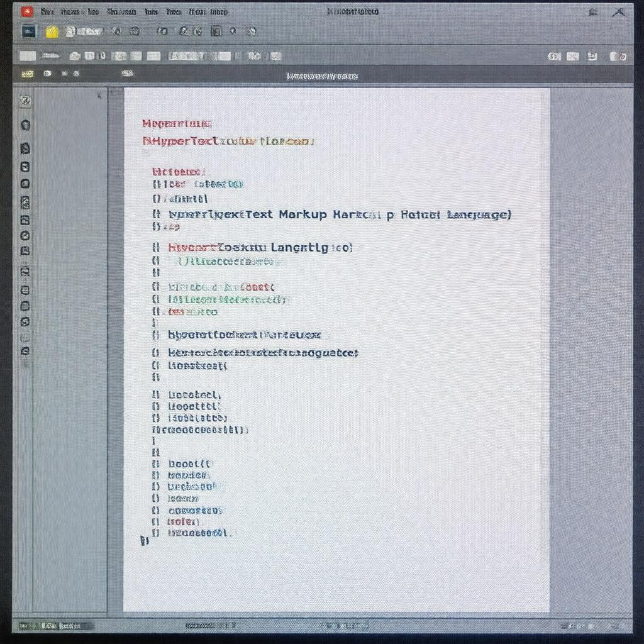This screenshot has height=644, width=644.
Task: Close the left side panel using small x
Action: click(x=99, y=96)
